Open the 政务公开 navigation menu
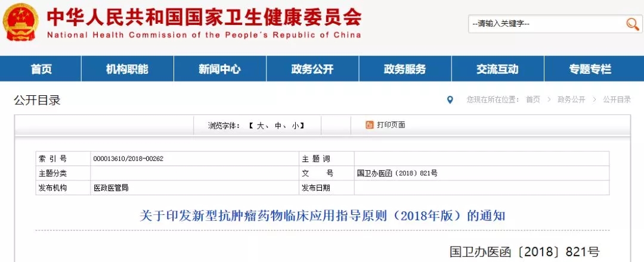The height and width of the screenshot is (262, 644). coord(312,69)
